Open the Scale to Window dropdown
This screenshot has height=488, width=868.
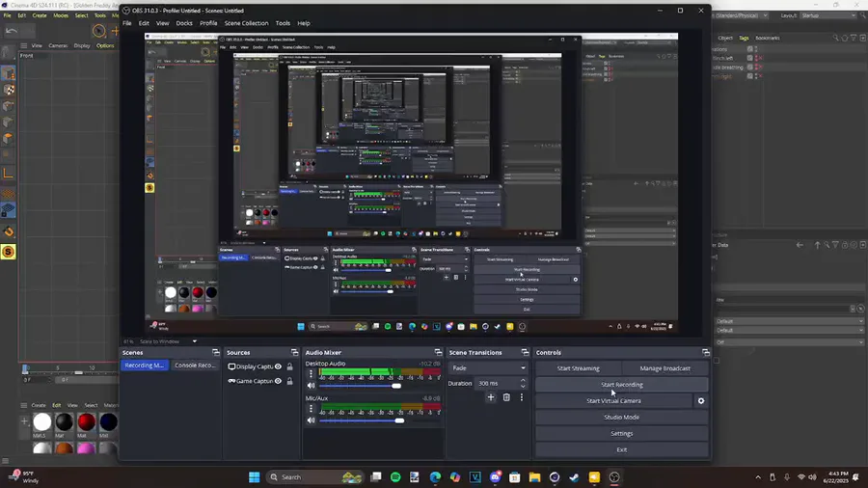click(168, 341)
